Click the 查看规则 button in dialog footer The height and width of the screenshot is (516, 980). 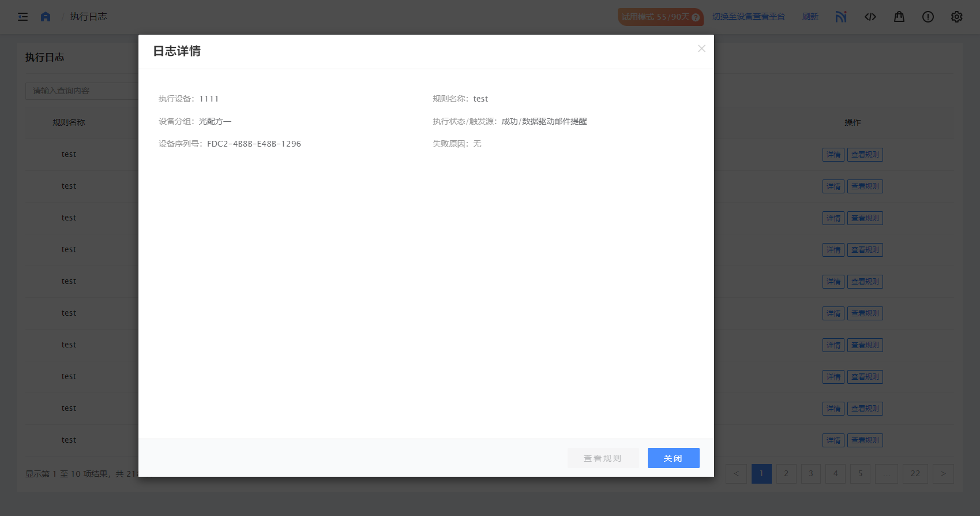[x=603, y=458]
